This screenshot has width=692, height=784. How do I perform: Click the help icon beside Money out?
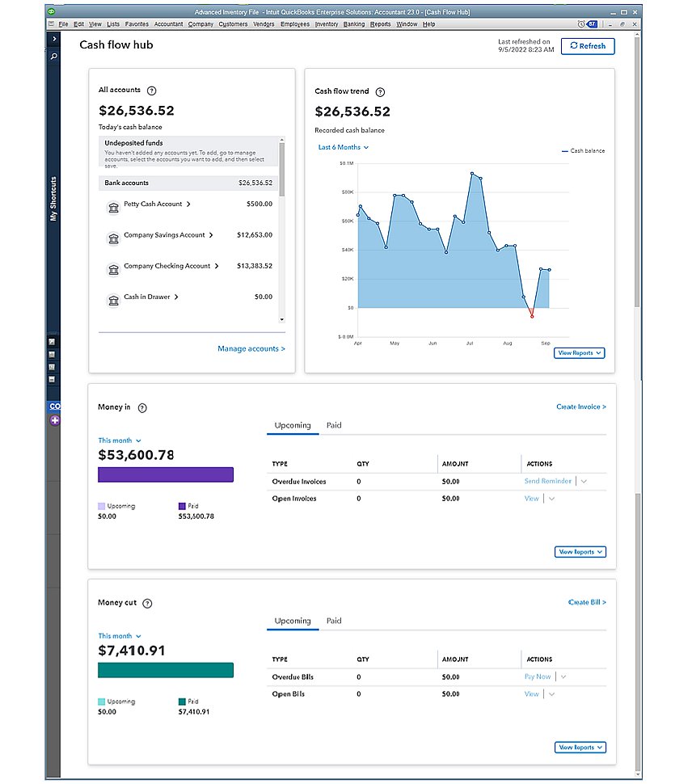pos(147,603)
